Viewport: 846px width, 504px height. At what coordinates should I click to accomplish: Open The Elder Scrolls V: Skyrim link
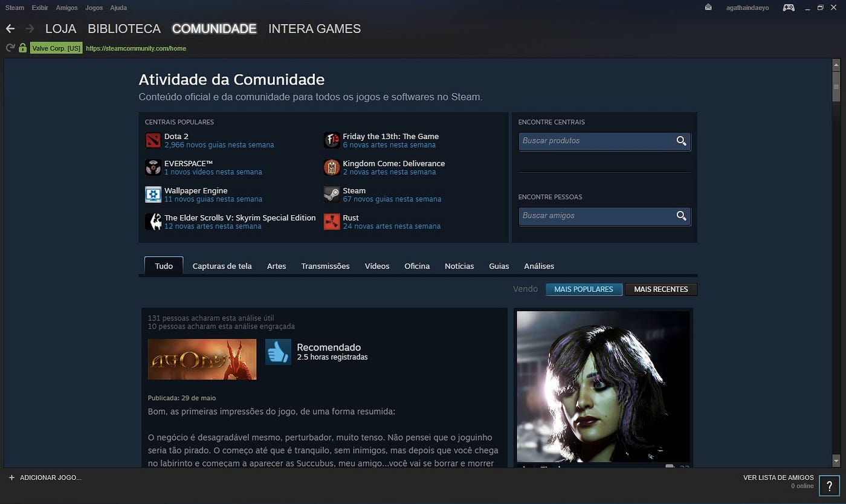[x=240, y=218]
